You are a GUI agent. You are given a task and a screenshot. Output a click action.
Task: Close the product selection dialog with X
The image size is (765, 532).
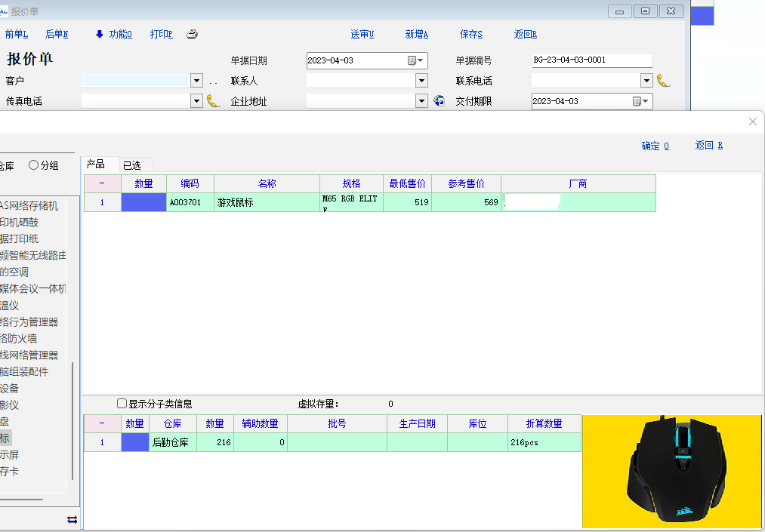[x=752, y=121]
